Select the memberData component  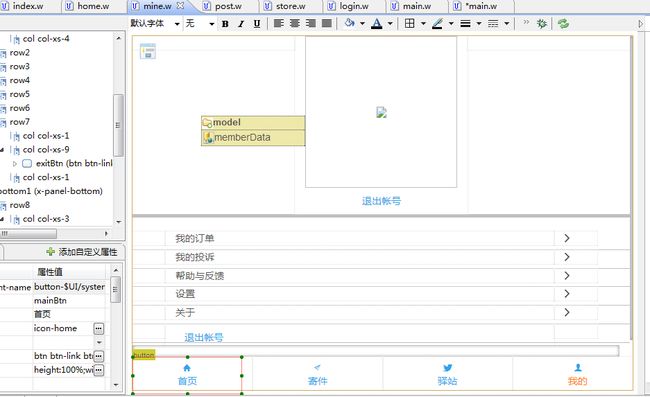253,138
